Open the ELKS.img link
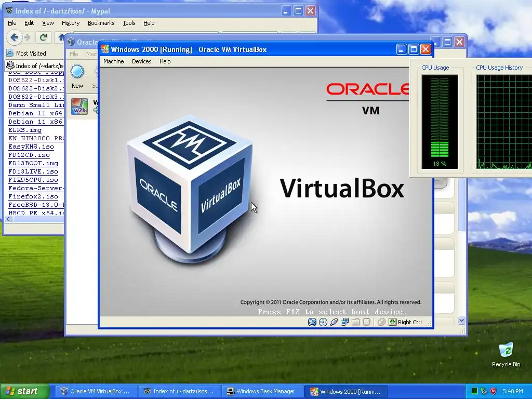The width and height of the screenshot is (532, 399). click(x=25, y=130)
